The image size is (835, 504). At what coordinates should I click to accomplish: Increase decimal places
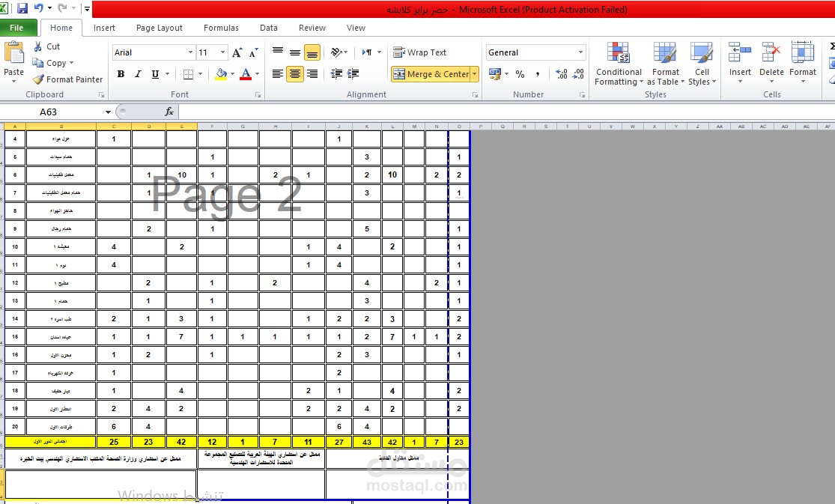(561, 74)
